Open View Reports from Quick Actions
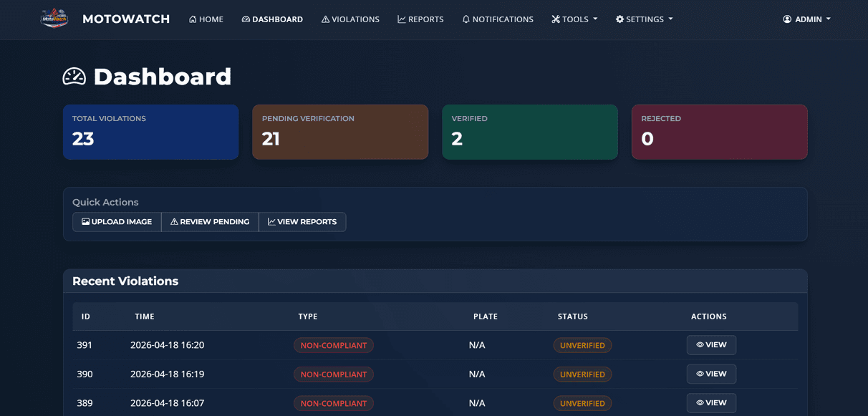This screenshot has width=868, height=416. pyautogui.click(x=302, y=222)
